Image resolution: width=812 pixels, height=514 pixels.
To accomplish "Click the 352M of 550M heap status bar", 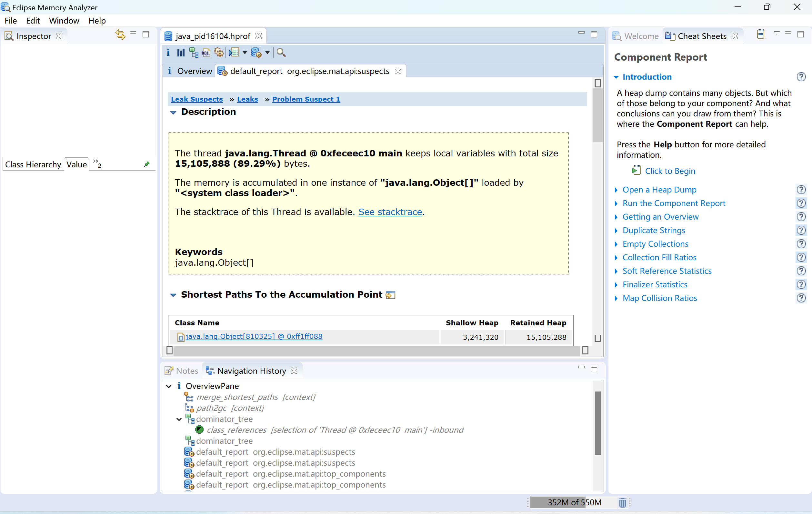I will 574,502.
